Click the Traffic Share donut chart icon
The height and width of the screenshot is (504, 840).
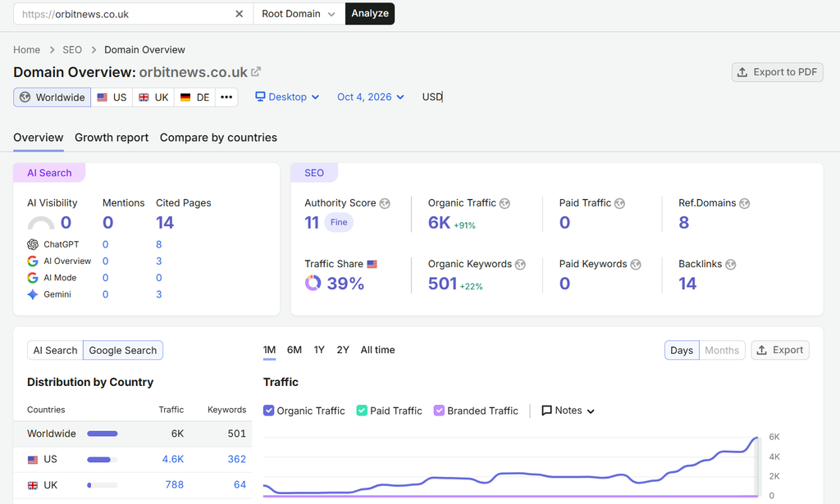pyautogui.click(x=313, y=283)
